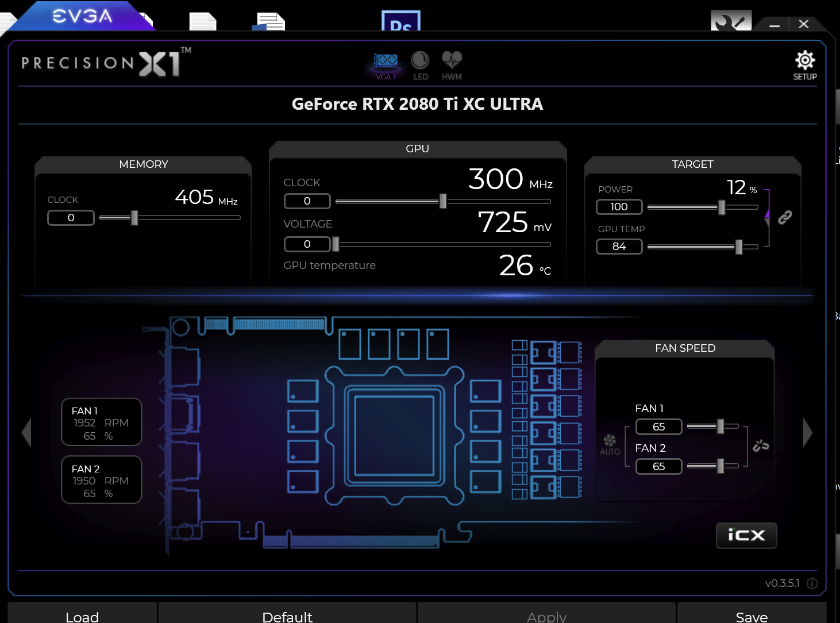Viewport: 840px width, 623px height.
Task: Click the GPU Temp target slider handle
Action: click(x=739, y=247)
